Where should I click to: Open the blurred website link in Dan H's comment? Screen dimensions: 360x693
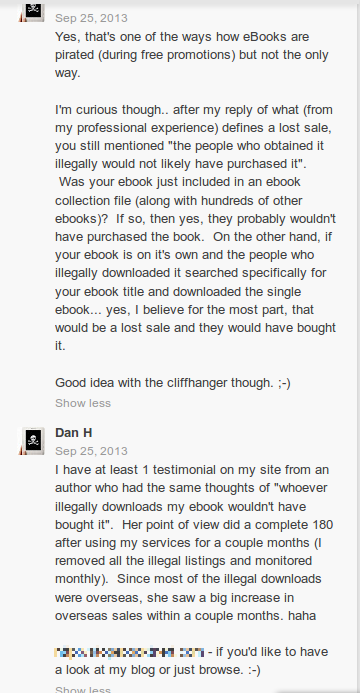click(129, 652)
